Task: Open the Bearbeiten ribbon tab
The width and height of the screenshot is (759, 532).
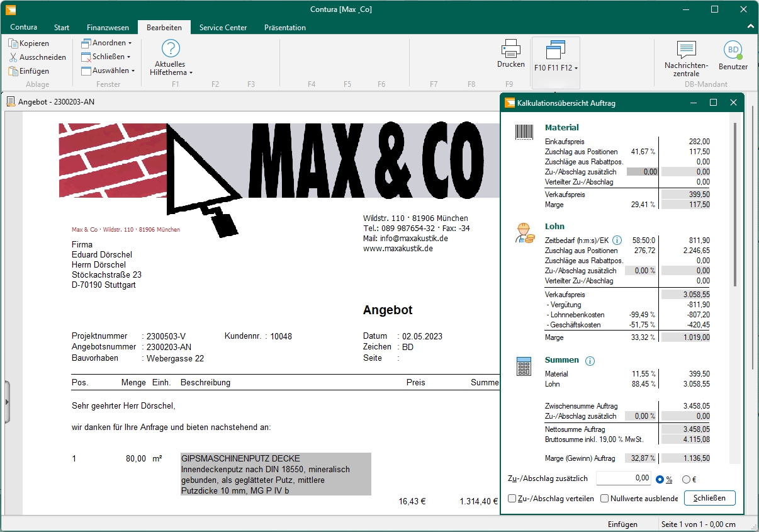Action: click(164, 28)
